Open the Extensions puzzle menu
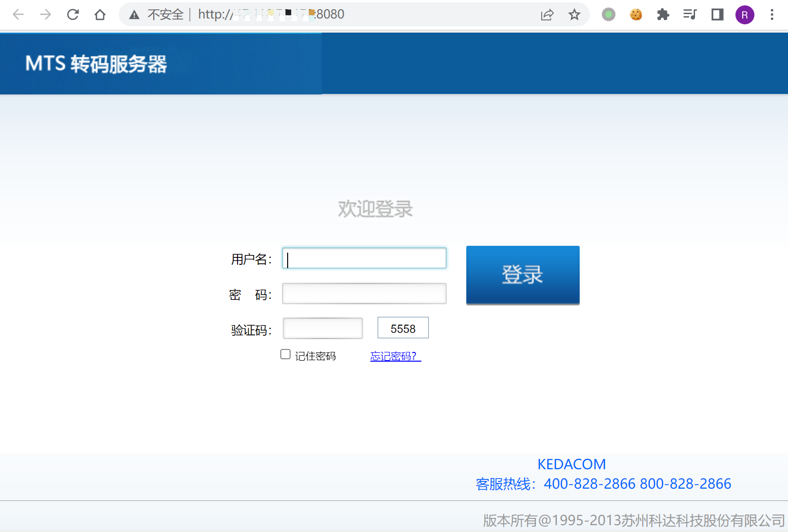 [663, 15]
